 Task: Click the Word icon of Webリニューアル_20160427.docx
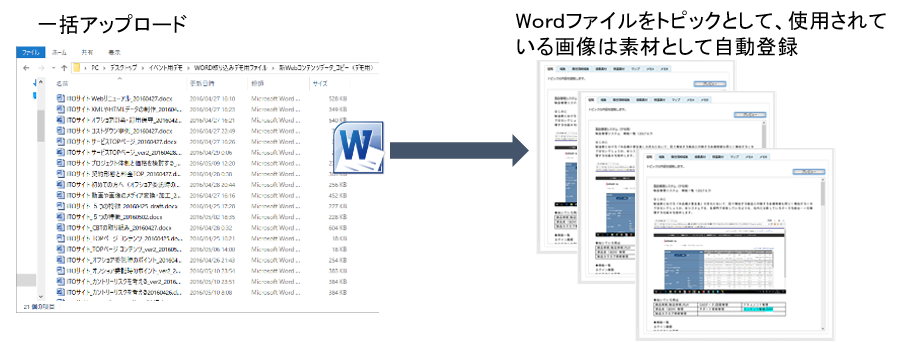point(60,99)
